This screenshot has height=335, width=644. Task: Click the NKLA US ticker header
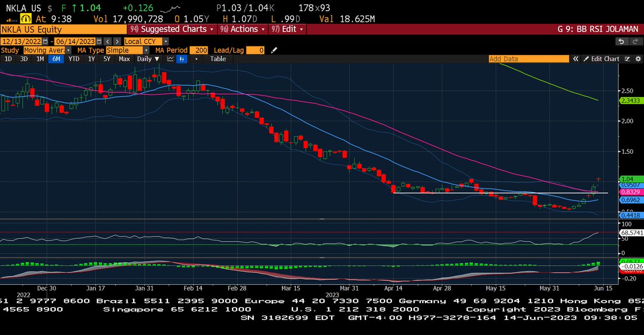tap(23, 9)
